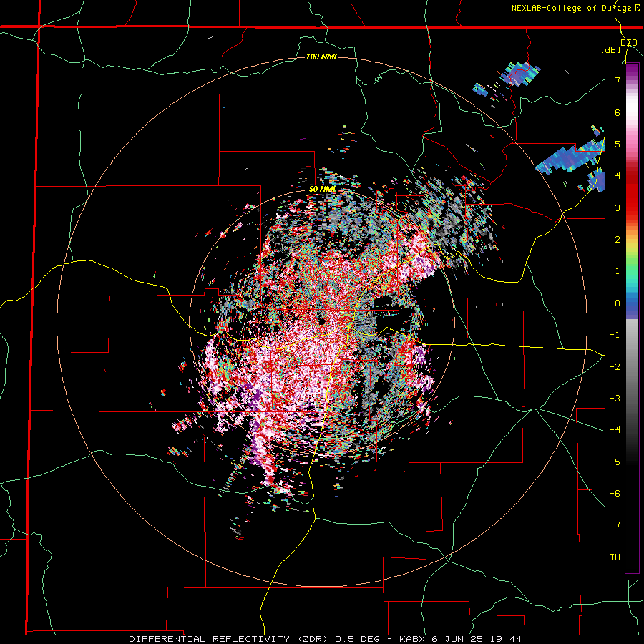Screen dimensions: 644x644
Task: Click the 3 value on the color scale
Action: 618,208
